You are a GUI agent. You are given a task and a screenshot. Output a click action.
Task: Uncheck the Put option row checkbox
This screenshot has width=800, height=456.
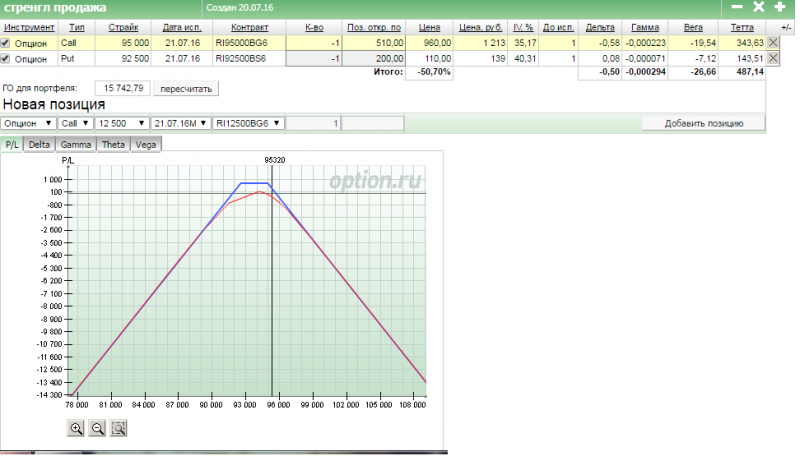point(5,59)
